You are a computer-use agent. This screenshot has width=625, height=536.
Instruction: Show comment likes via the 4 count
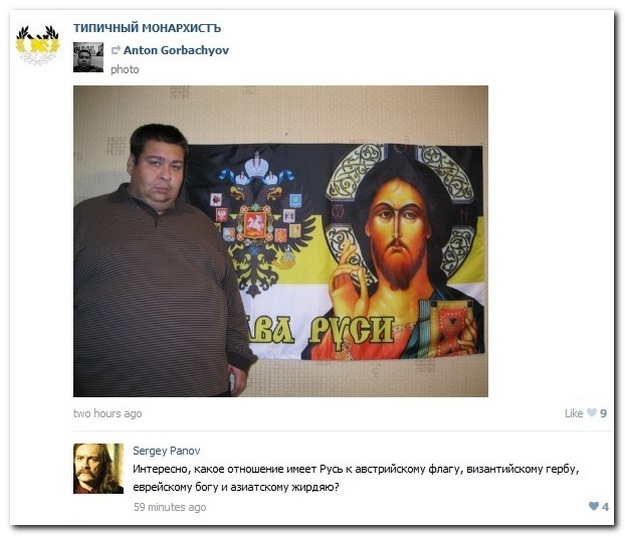pos(605,507)
